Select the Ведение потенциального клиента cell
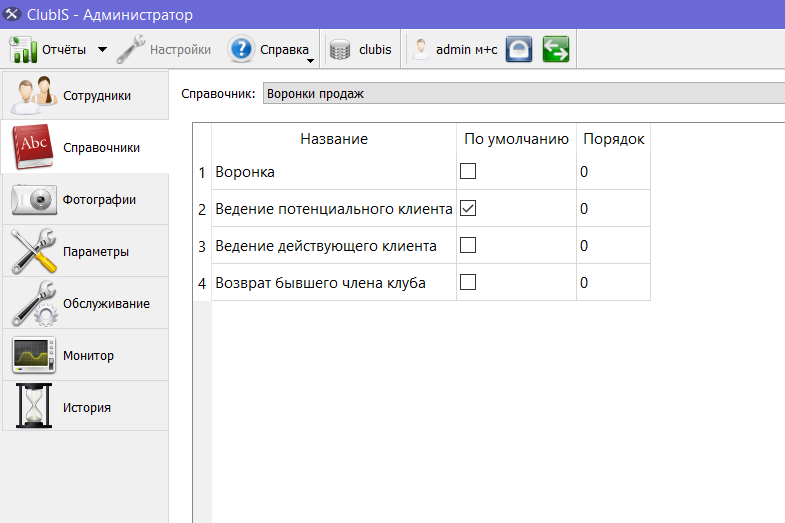785x523 pixels. tap(334, 209)
